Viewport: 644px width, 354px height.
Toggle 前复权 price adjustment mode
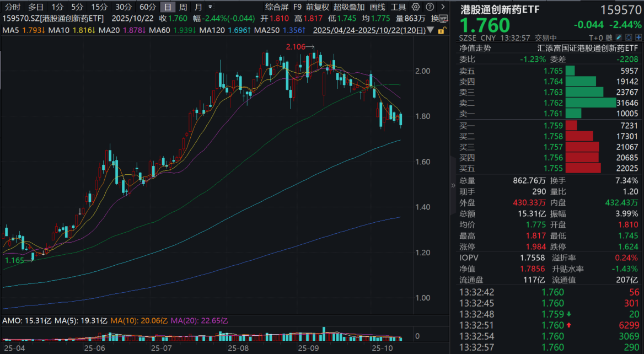pyautogui.click(x=317, y=7)
